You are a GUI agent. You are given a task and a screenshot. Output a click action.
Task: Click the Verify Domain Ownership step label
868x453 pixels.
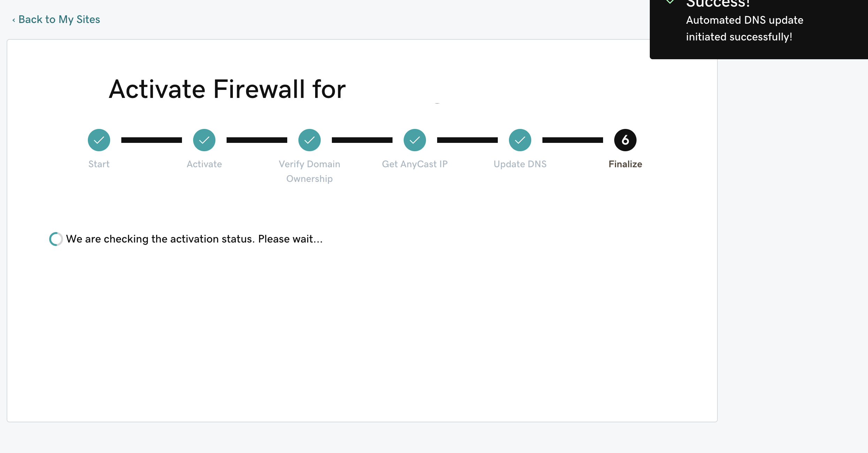(x=310, y=171)
